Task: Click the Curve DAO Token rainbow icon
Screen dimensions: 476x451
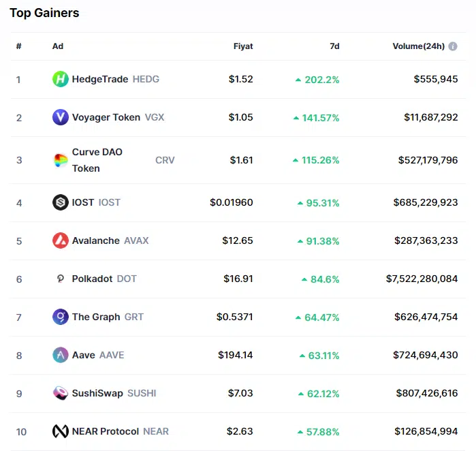Action: click(61, 160)
